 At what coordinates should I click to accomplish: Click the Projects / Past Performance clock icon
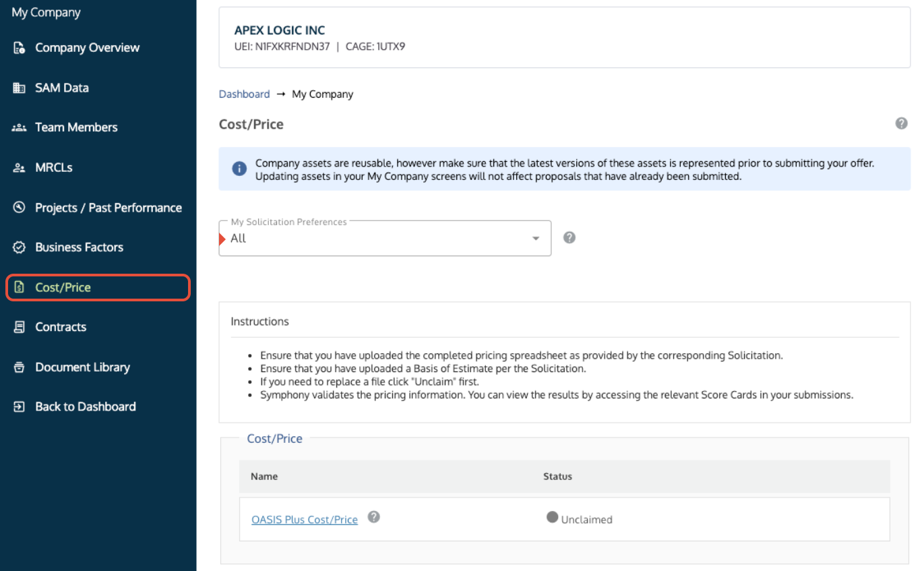[19, 208]
